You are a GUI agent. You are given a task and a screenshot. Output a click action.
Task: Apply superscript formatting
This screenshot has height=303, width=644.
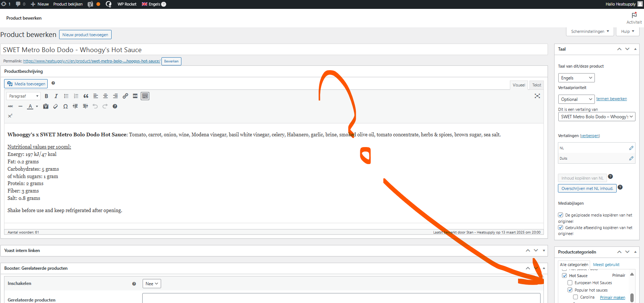click(10, 116)
